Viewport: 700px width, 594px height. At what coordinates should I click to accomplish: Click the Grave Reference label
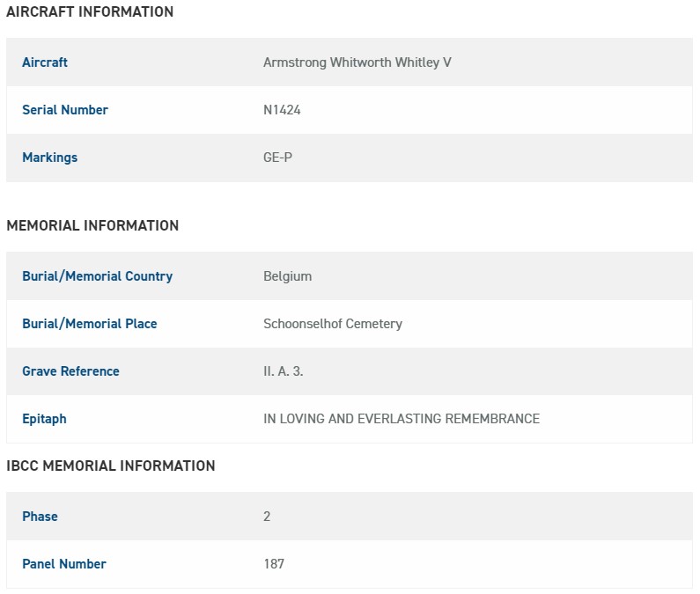tap(70, 371)
